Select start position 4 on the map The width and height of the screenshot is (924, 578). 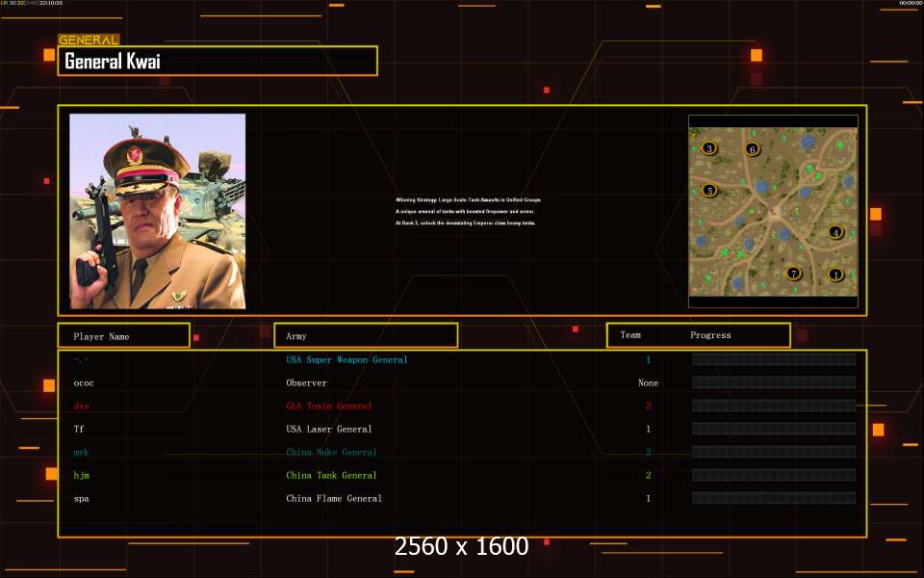click(835, 232)
